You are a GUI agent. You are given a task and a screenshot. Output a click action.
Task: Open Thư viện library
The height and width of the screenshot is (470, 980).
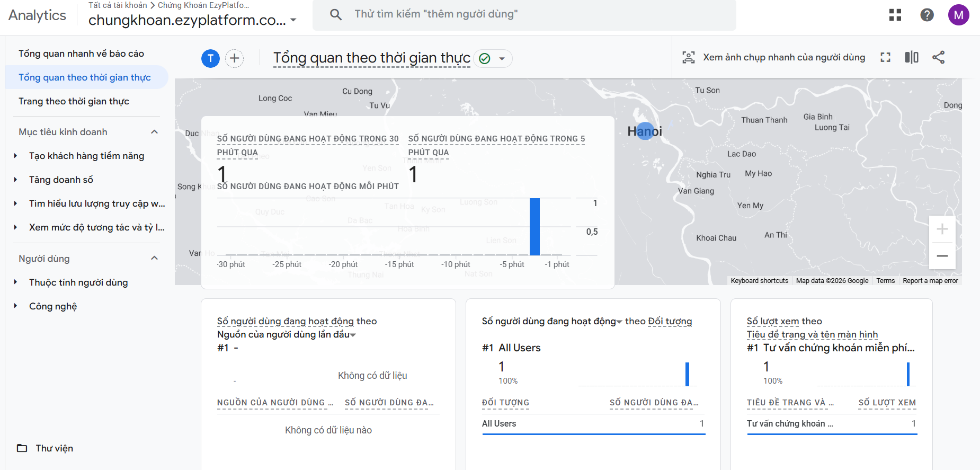pyautogui.click(x=55, y=448)
